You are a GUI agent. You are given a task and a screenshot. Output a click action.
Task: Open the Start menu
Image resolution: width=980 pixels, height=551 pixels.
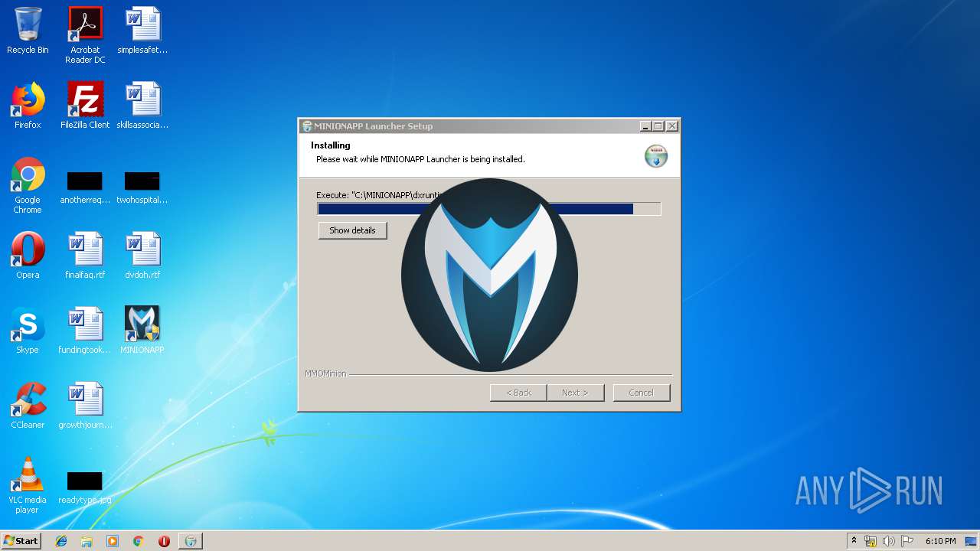click(x=21, y=541)
